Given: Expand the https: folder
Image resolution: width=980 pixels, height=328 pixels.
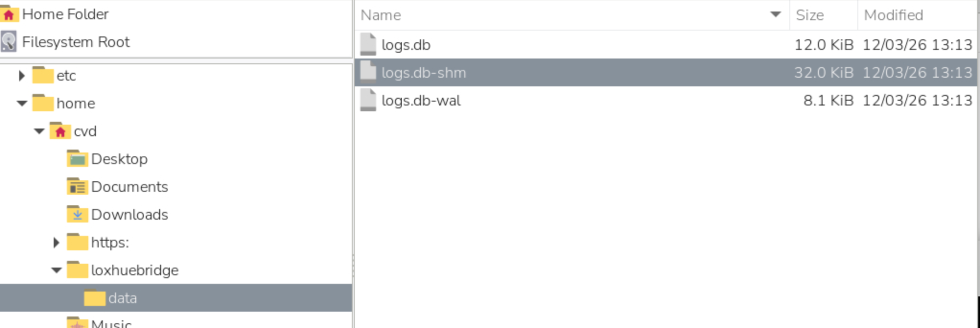Looking at the screenshot, I should [56, 243].
